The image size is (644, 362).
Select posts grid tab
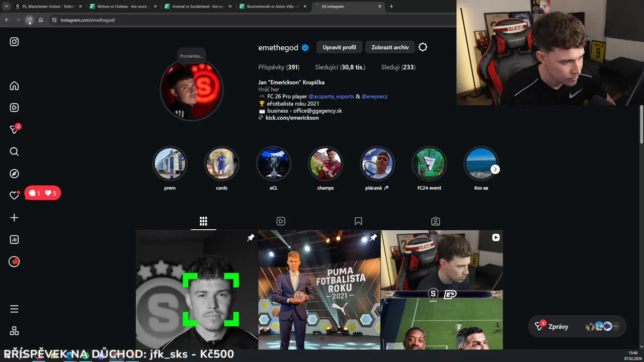point(203,221)
